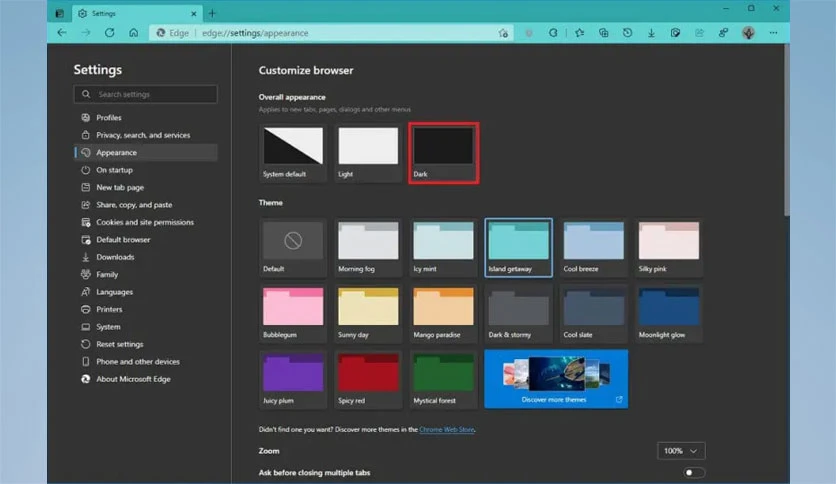
Task: Click the settings page vertical scrollbar
Action: [x=786, y=131]
